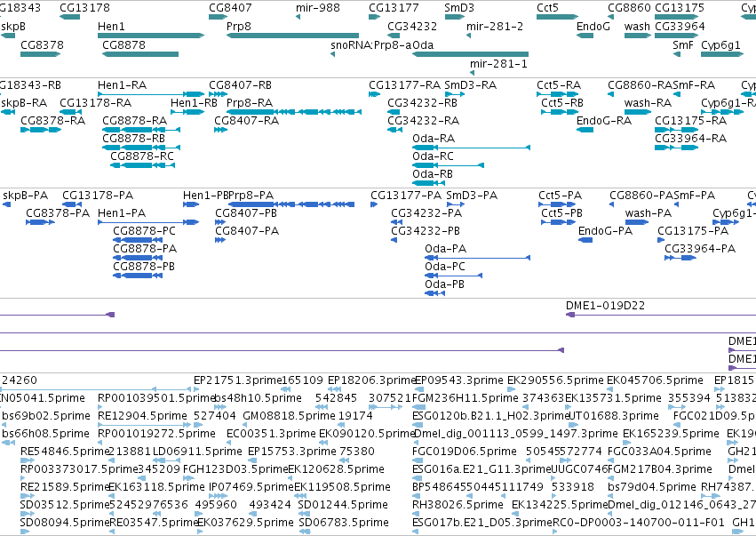This screenshot has height=536, width=756.
Task: Click the CG34232 gene label
Action: point(412,26)
